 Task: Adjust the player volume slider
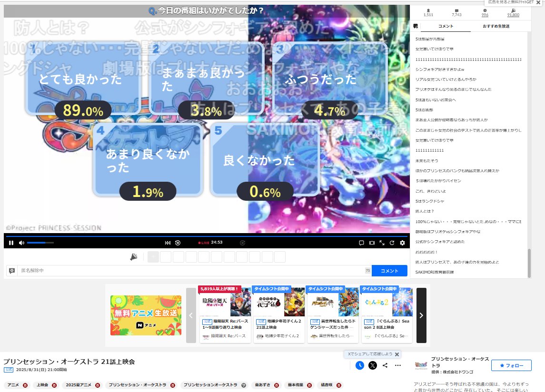point(40,243)
